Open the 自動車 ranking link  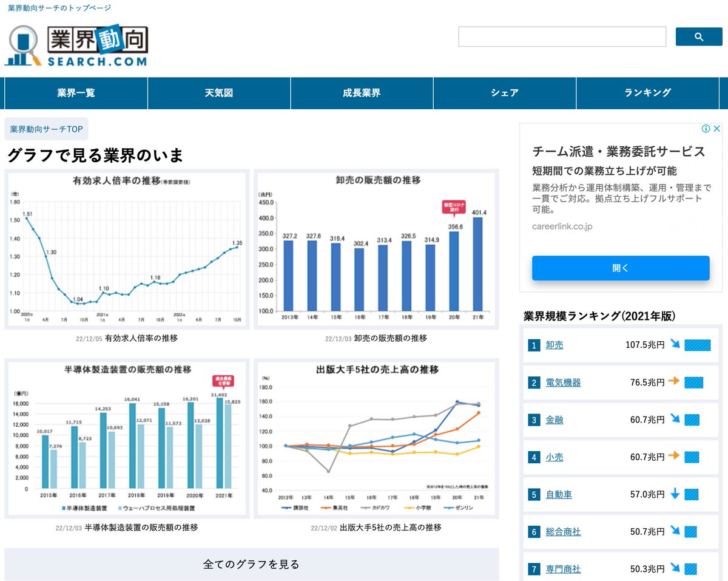tap(559, 495)
